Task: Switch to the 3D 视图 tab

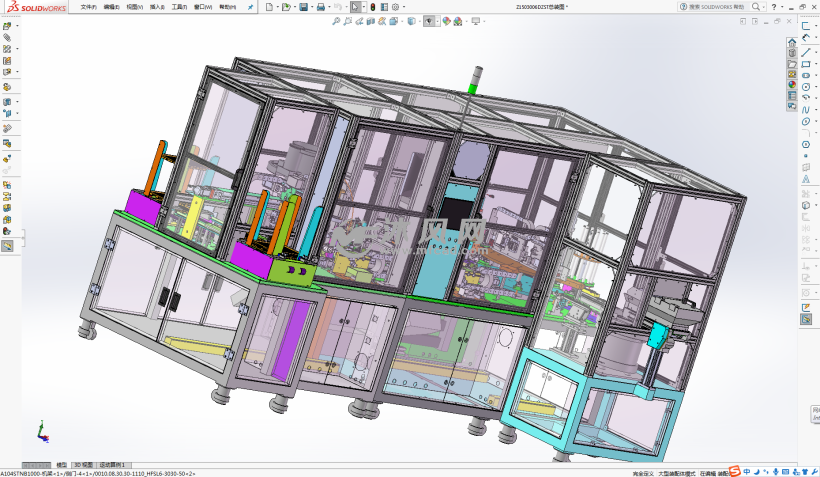Action: point(82,465)
